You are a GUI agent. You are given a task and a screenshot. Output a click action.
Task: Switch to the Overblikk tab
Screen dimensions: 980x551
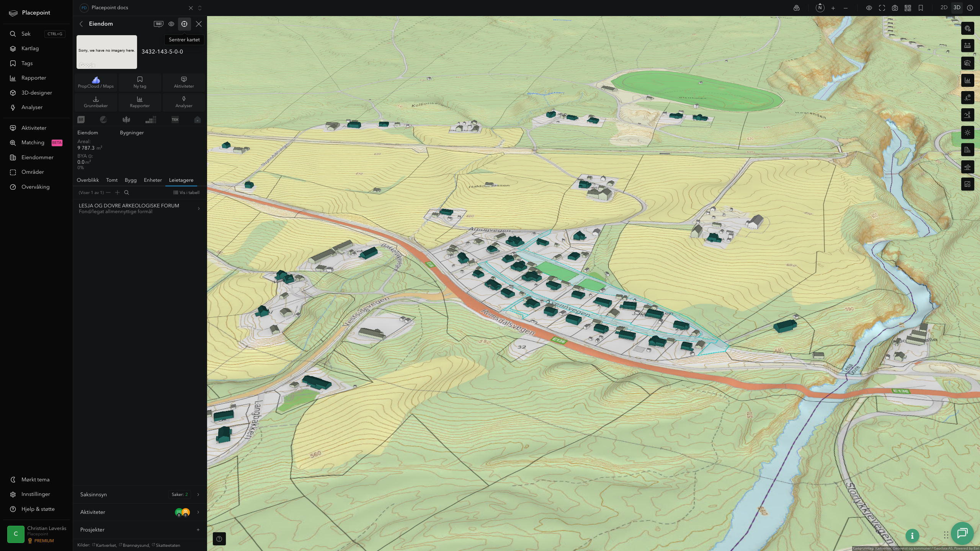pyautogui.click(x=88, y=180)
